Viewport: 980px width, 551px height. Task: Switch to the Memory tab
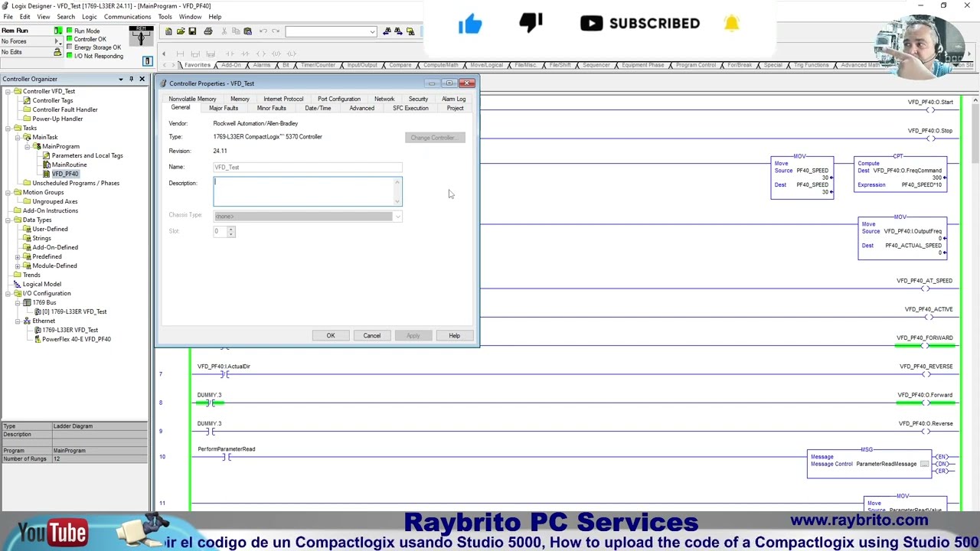240,99
